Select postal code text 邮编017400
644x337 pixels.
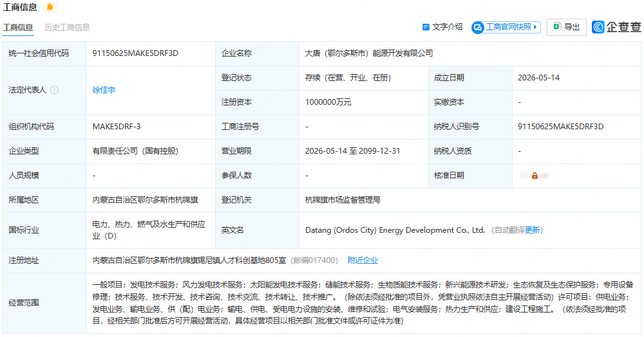coord(315,260)
